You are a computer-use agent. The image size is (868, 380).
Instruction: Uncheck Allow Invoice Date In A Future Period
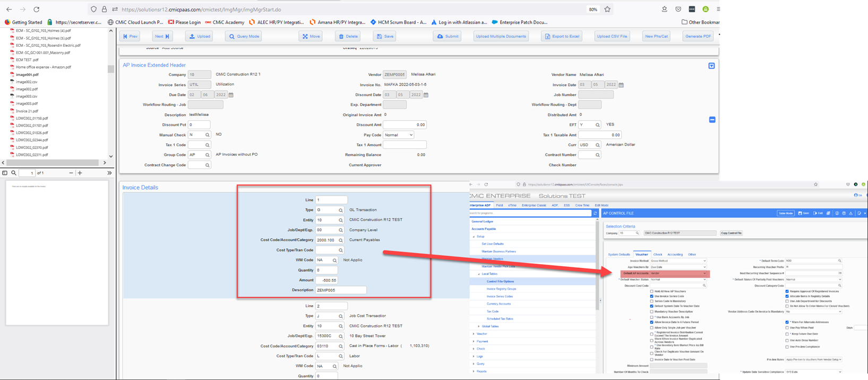pyautogui.click(x=652, y=322)
